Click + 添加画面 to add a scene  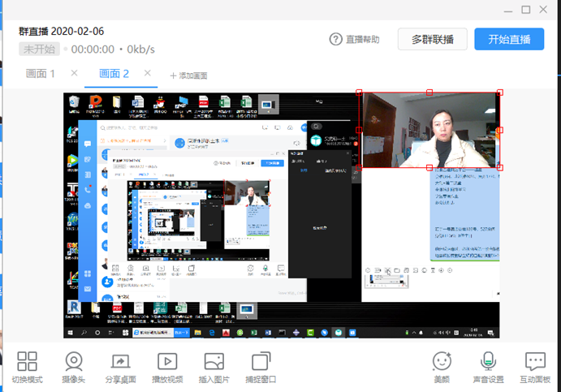pos(188,75)
